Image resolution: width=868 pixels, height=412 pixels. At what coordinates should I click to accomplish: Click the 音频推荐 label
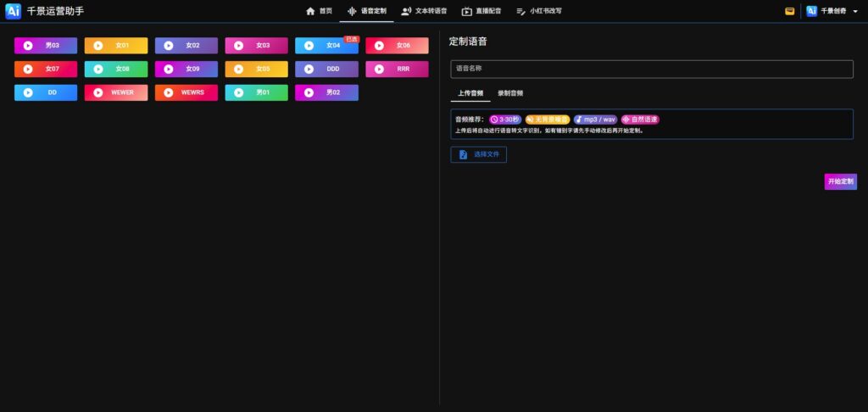point(470,120)
